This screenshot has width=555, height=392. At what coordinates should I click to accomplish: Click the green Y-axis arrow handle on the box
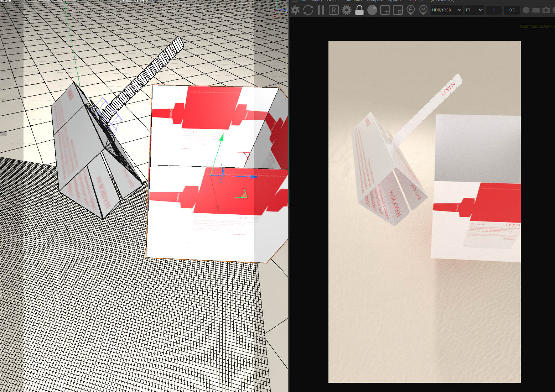[222, 137]
